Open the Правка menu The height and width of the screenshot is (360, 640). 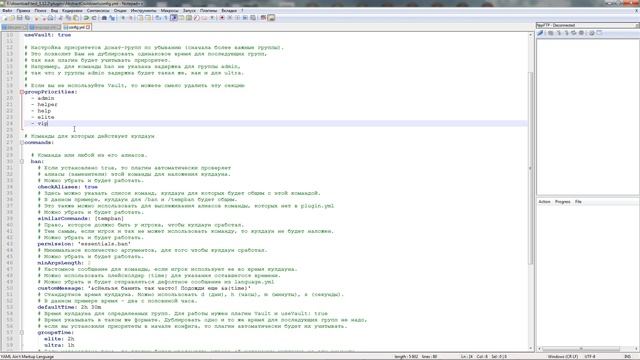[23, 11]
